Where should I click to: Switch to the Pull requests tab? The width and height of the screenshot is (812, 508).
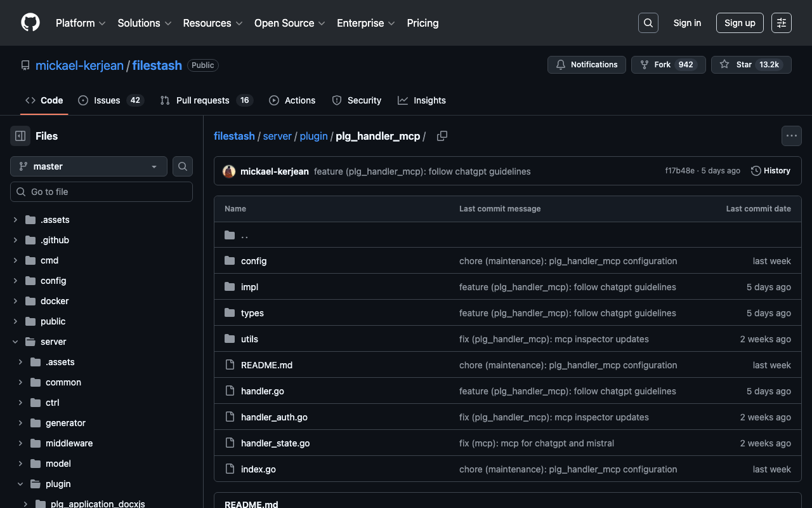click(x=202, y=100)
